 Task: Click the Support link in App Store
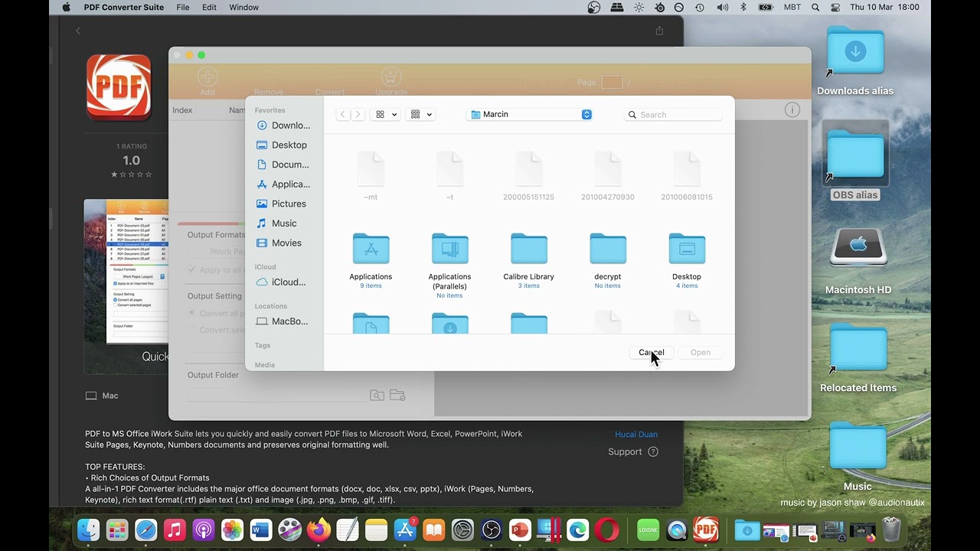coord(633,452)
